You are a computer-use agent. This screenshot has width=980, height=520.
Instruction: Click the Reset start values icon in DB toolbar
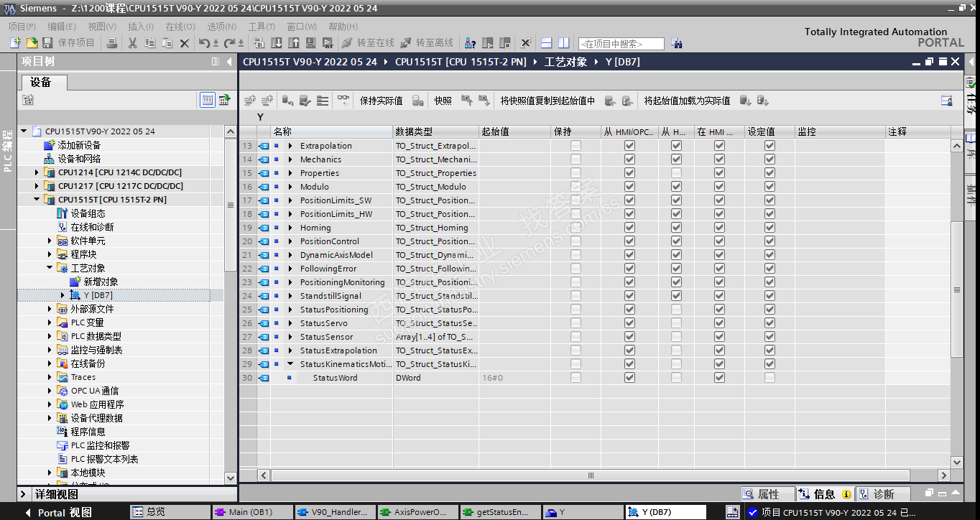pos(287,101)
